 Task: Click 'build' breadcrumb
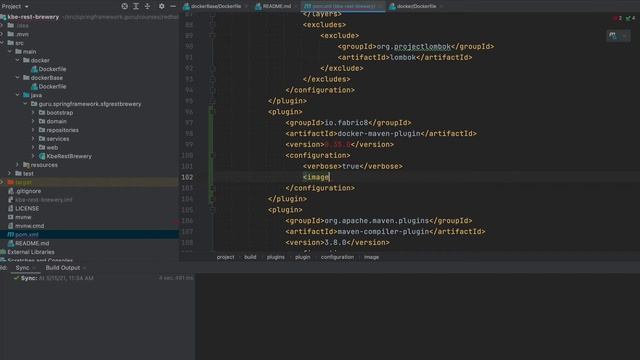[250, 257]
